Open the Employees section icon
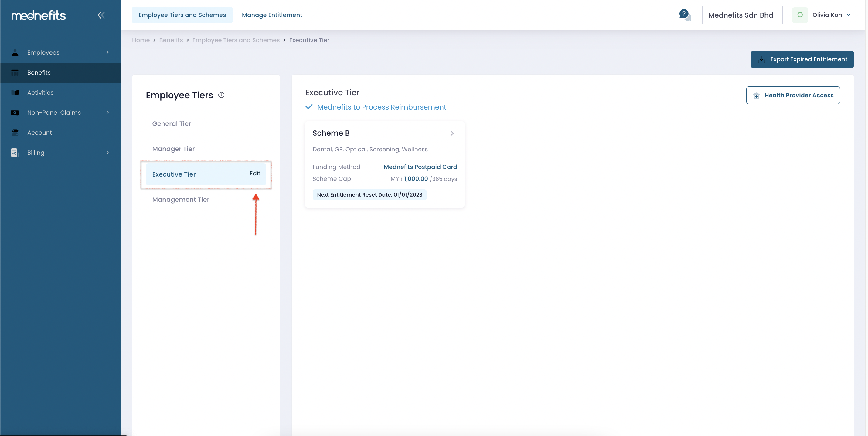Image resolution: width=868 pixels, height=436 pixels. 15,52
